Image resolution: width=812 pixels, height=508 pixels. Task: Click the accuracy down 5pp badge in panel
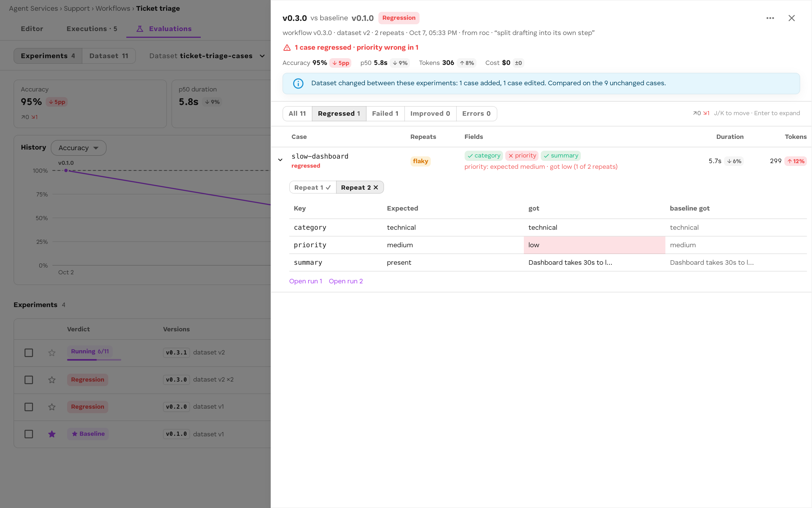[x=340, y=63]
